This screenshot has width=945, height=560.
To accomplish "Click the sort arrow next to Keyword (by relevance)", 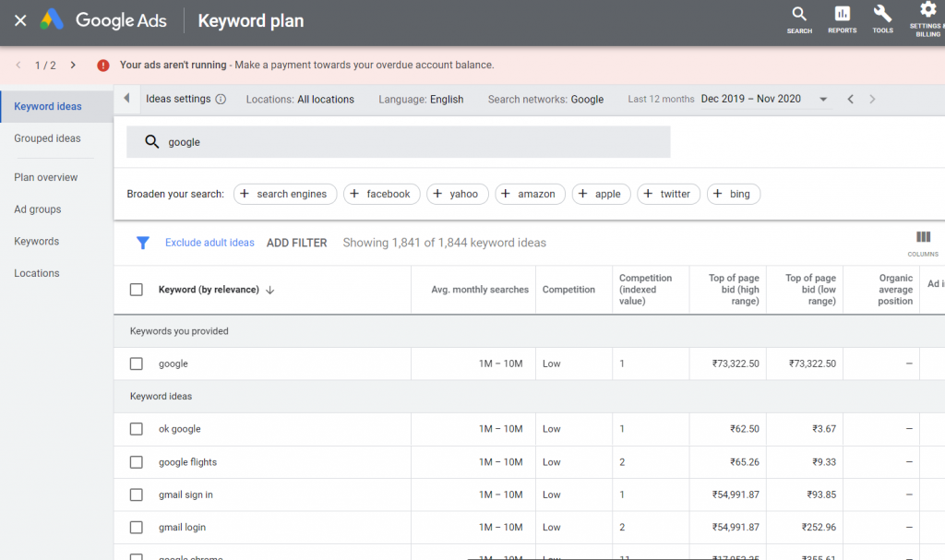I will pyautogui.click(x=270, y=290).
